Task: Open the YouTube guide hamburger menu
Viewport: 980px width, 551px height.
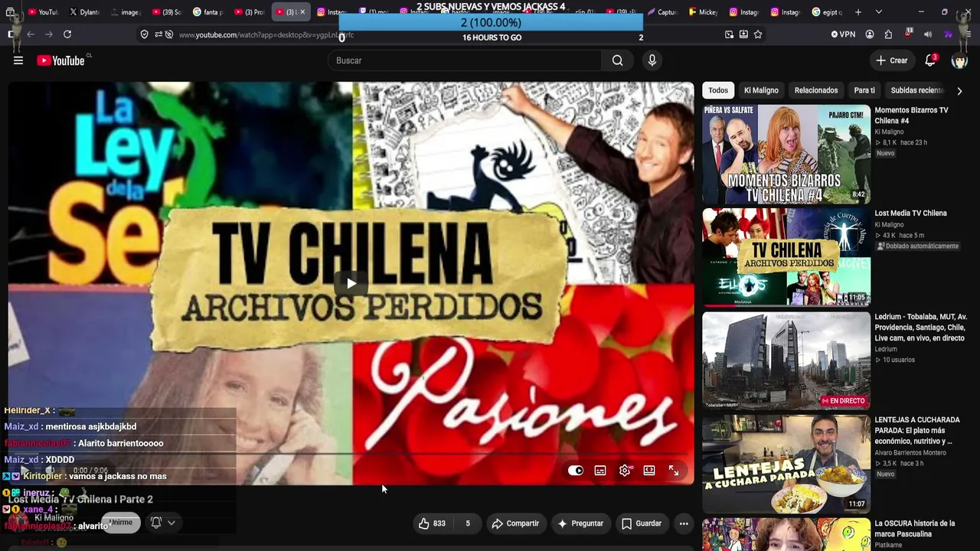Action: pos(18,60)
